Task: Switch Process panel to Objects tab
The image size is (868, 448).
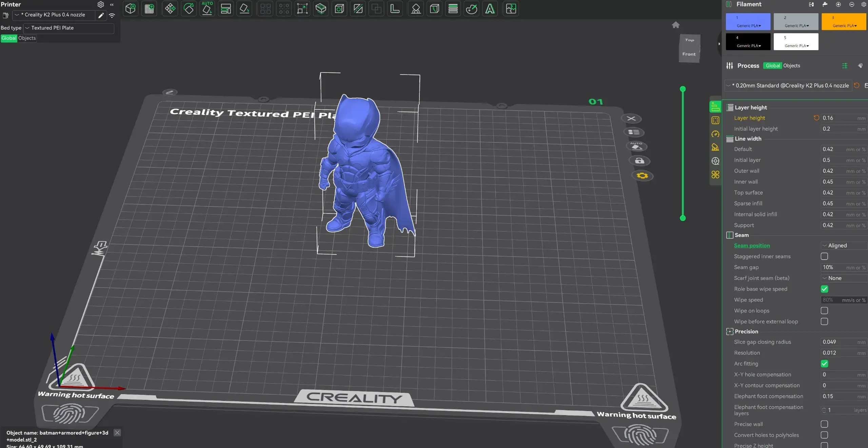Action: (x=791, y=65)
